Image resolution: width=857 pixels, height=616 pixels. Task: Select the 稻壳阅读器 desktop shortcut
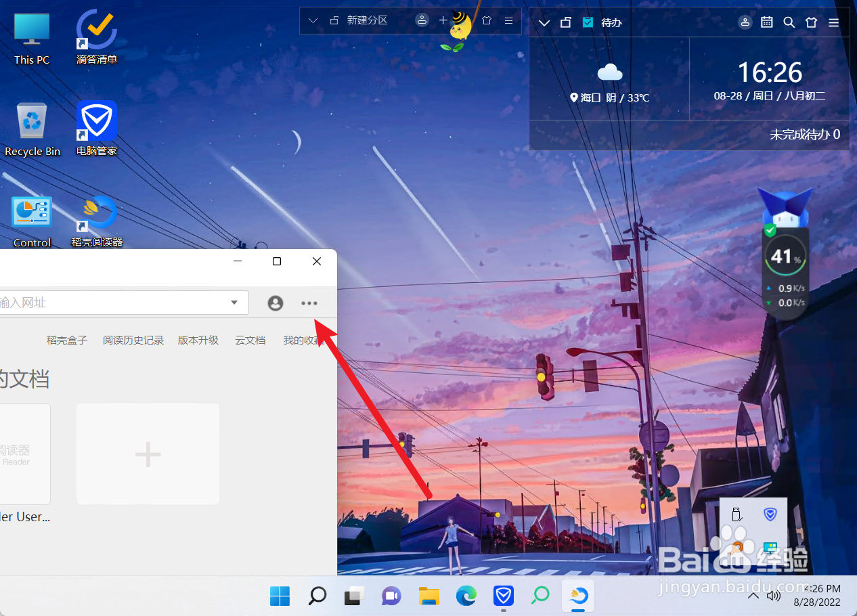coord(97,221)
